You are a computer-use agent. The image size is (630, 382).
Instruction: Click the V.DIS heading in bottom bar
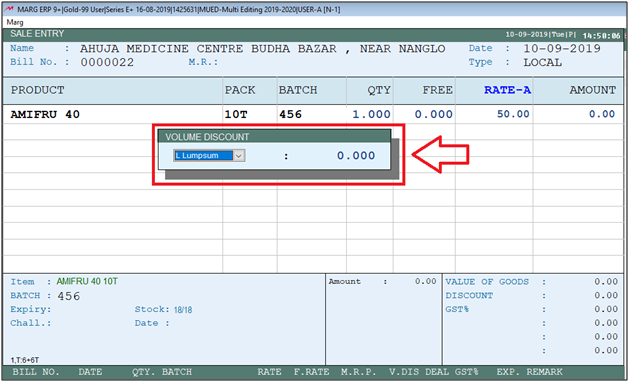coord(403,372)
